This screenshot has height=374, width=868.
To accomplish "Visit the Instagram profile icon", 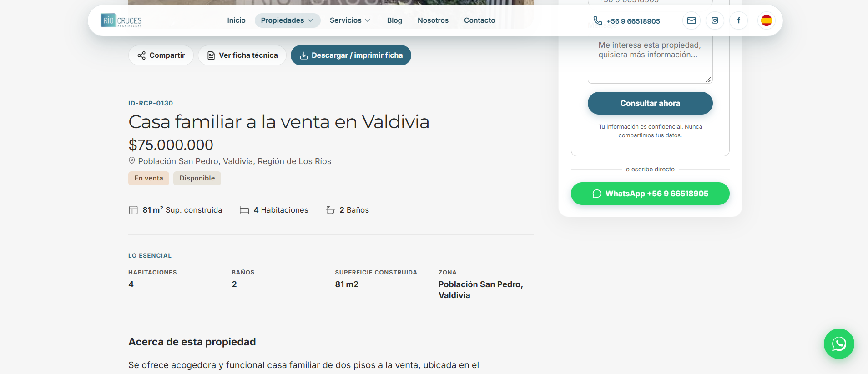I will (715, 20).
